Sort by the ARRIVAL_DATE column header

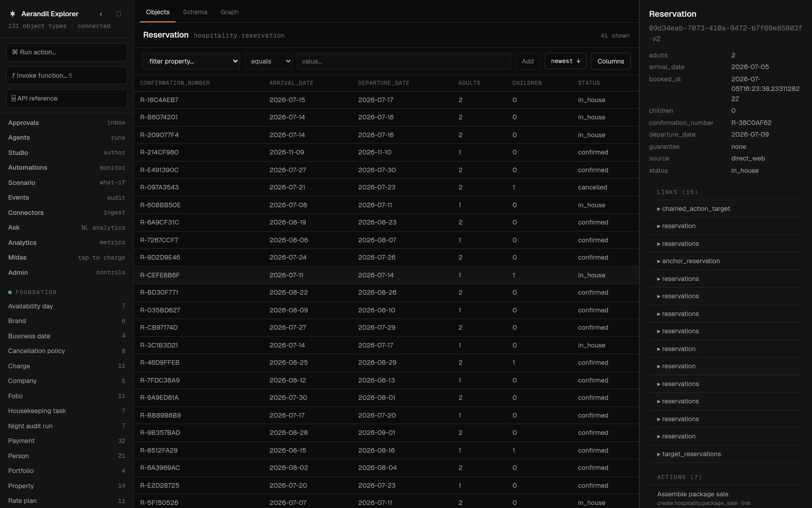(291, 83)
